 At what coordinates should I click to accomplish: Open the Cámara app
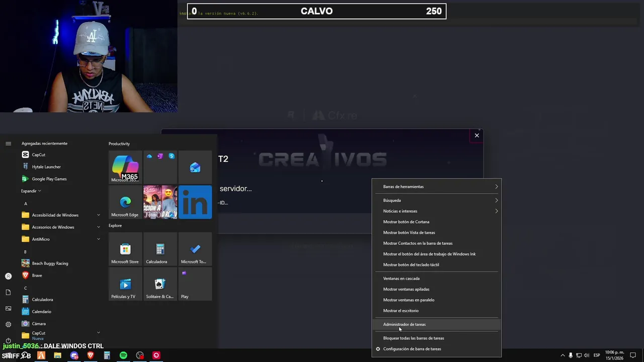[x=39, y=324]
